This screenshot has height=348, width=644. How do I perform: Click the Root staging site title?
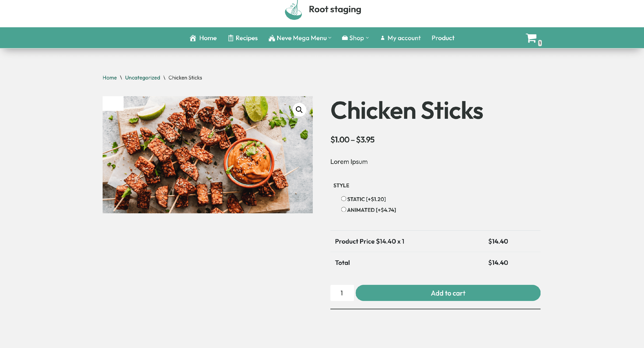pos(335,9)
